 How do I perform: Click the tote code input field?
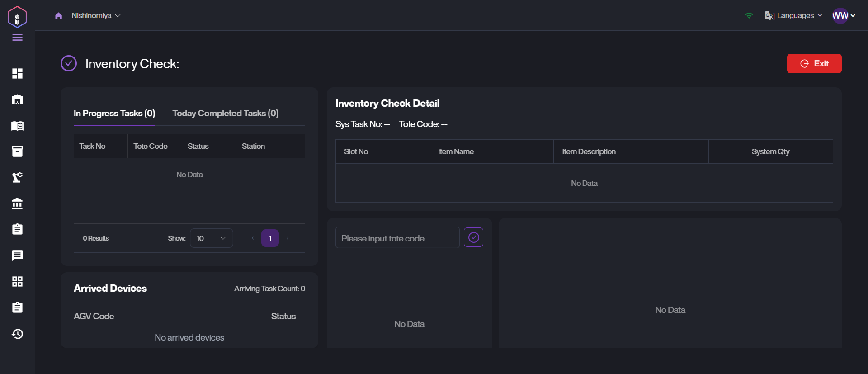[397, 238]
